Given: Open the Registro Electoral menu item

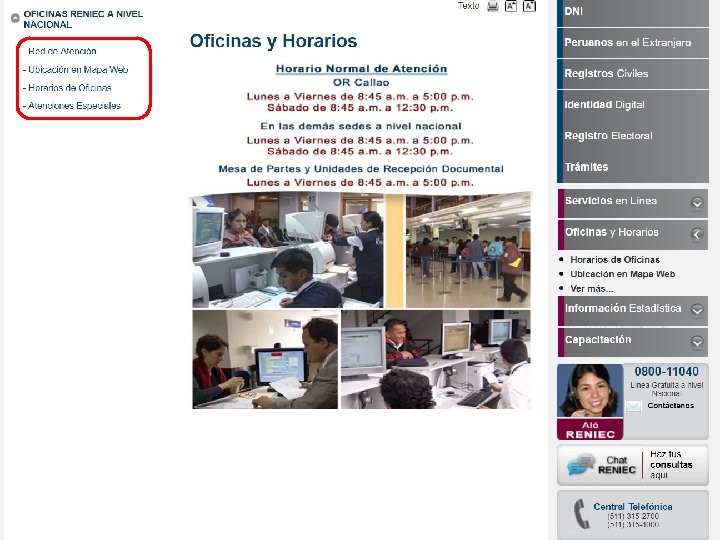Looking at the screenshot, I should coord(633,136).
